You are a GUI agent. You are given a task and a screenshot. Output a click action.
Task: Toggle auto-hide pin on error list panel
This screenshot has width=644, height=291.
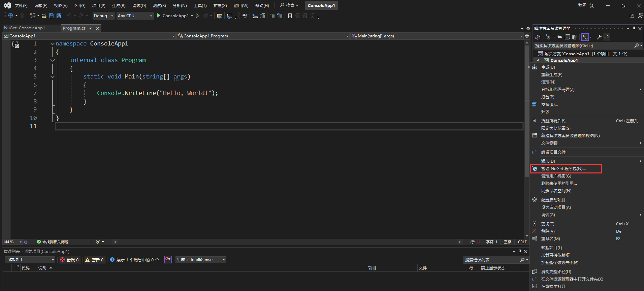click(520, 251)
